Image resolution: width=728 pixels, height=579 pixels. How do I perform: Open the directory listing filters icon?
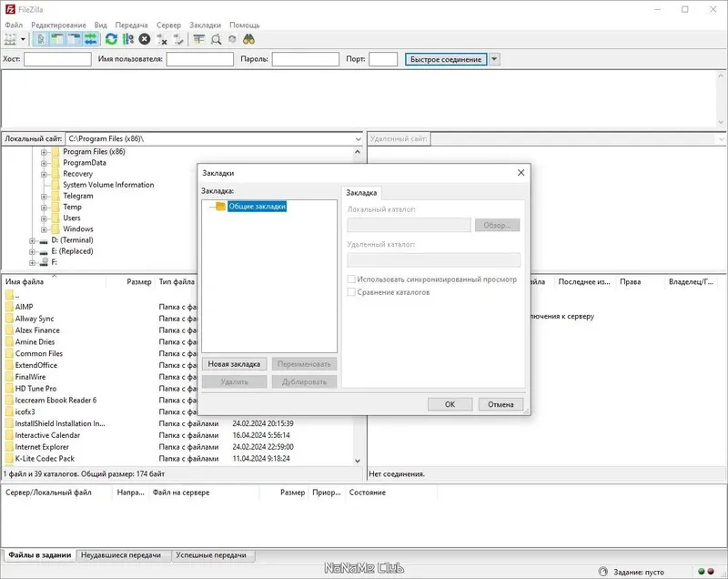click(199, 39)
